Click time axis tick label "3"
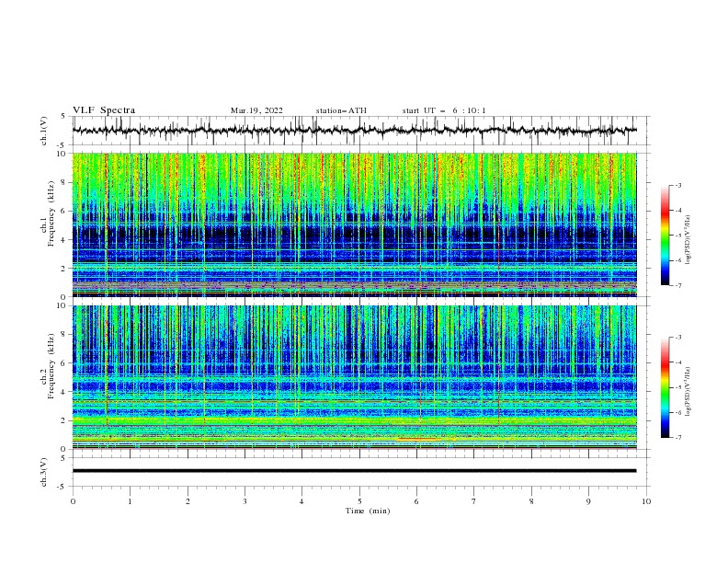Viewport: 728px width, 563px height. click(245, 501)
